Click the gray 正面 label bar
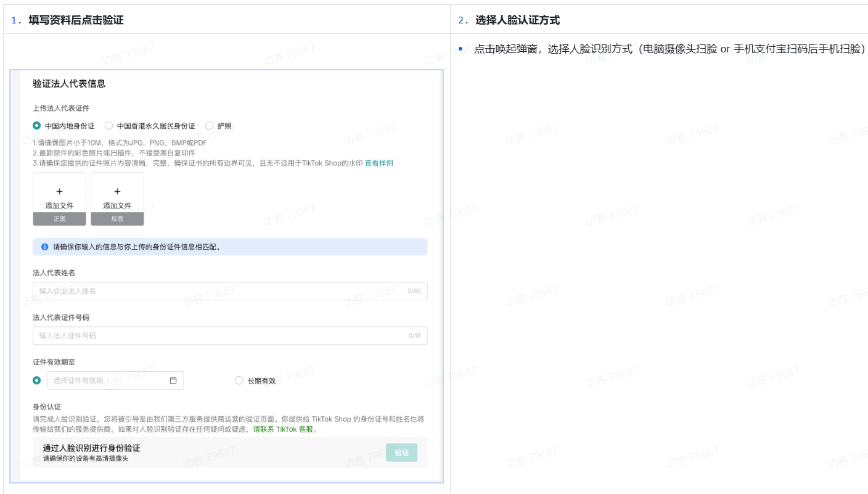868x494 pixels. (59, 219)
